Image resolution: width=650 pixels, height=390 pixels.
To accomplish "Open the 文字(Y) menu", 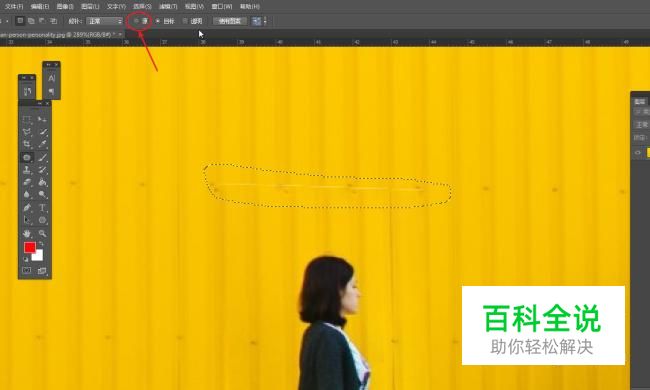I will [116, 6].
